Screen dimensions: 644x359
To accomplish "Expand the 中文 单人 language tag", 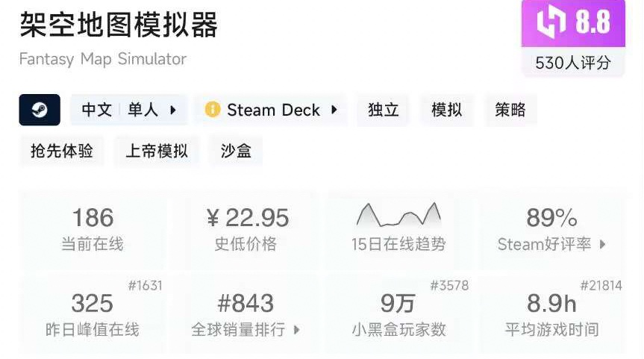I will click(x=173, y=110).
